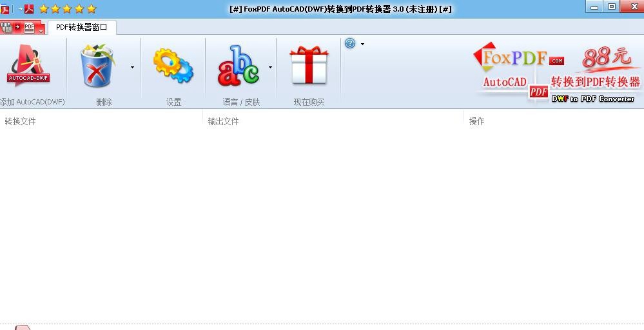
Task: Click the 设置 label
Action: [x=174, y=102]
